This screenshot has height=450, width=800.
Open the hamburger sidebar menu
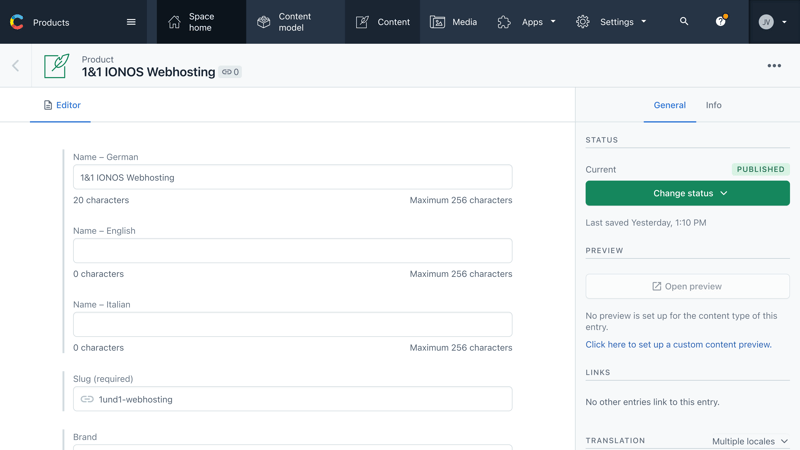point(131,22)
